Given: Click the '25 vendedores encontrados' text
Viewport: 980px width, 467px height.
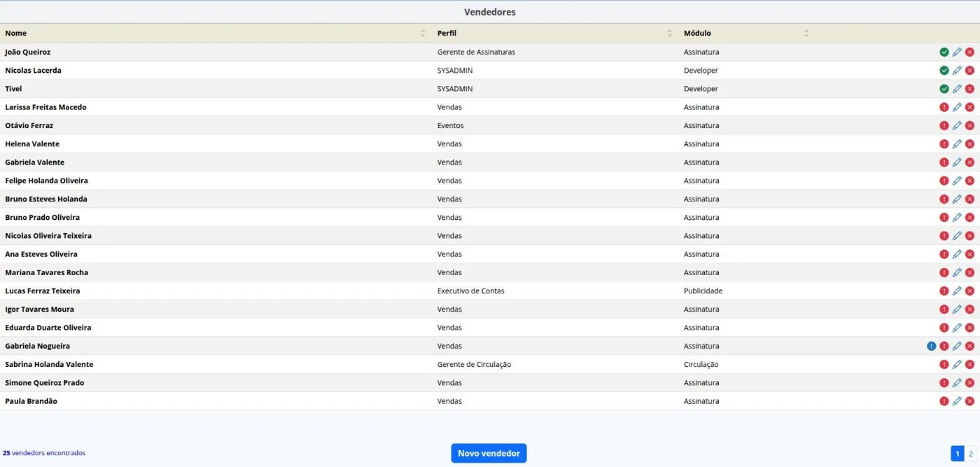Looking at the screenshot, I should pos(44,453).
